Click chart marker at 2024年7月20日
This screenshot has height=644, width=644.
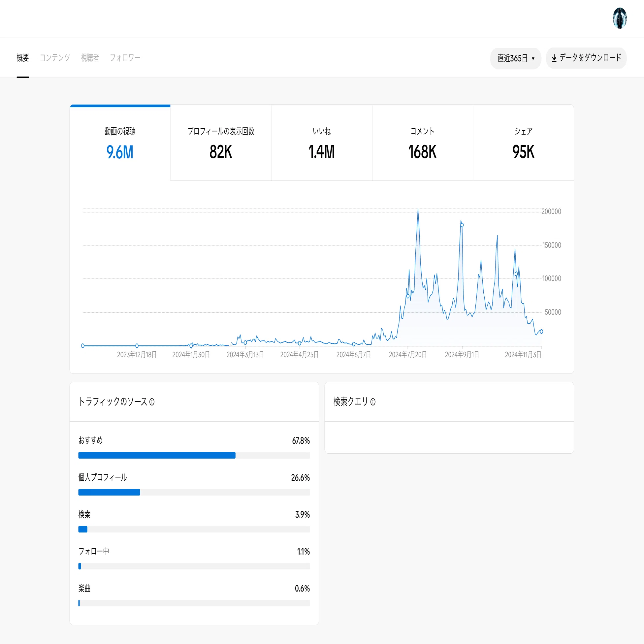(x=408, y=296)
